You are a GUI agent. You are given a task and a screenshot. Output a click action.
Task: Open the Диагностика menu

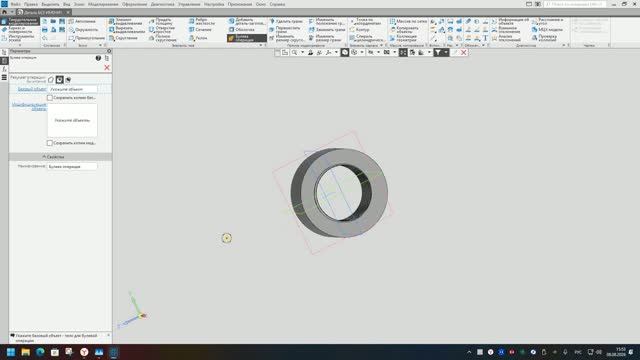162,4
